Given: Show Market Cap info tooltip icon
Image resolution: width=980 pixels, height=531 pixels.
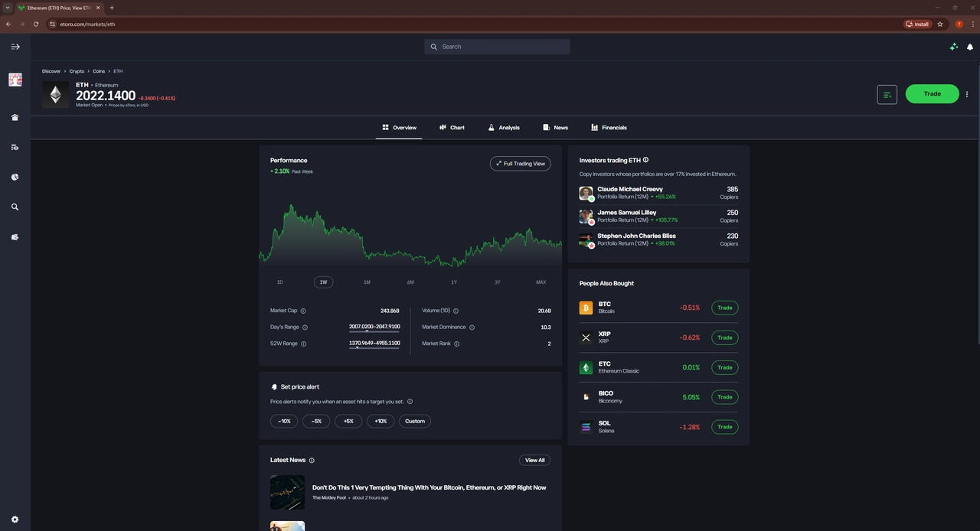Looking at the screenshot, I should click(303, 311).
